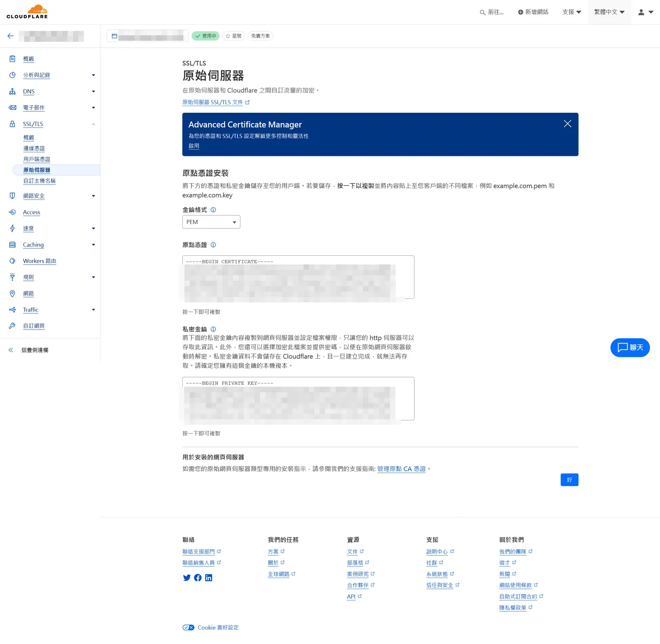Click info icon next to 金鑰格式
660x644 pixels.
[x=213, y=210]
